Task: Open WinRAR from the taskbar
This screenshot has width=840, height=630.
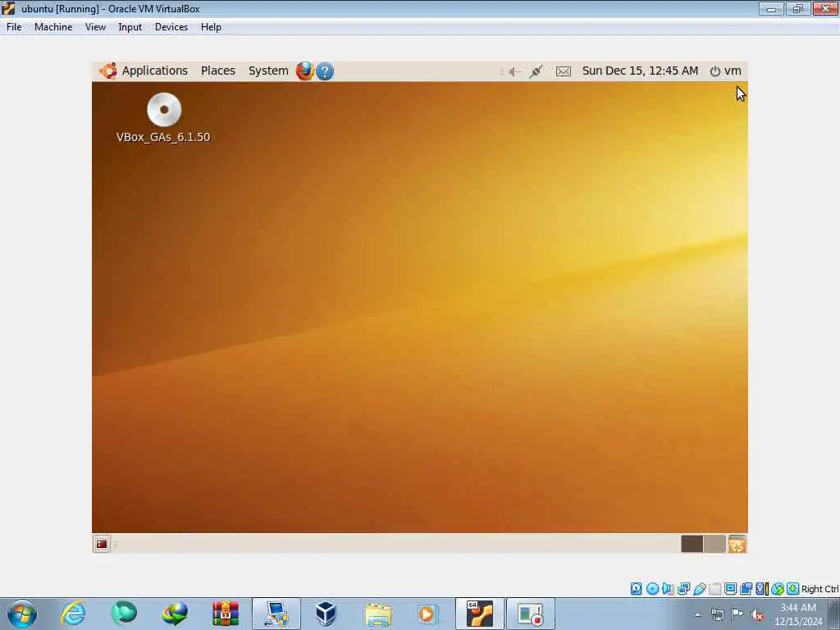Action: (x=226, y=614)
